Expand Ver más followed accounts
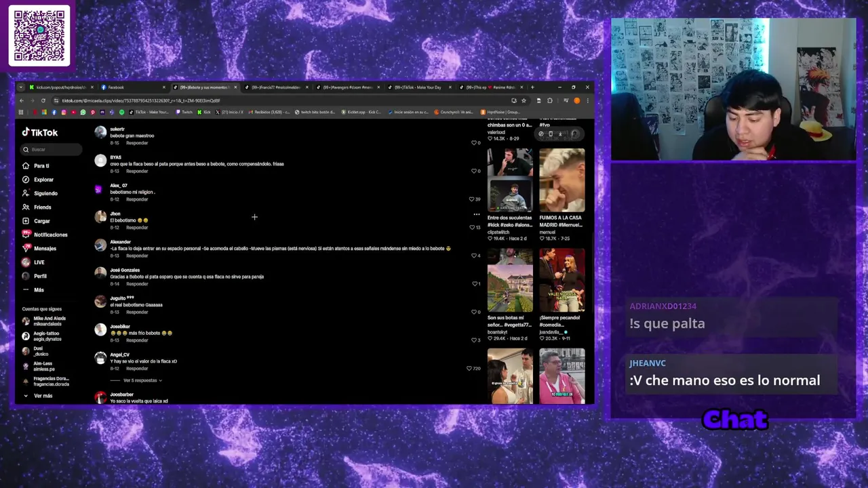Image resolution: width=868 pixels, height=488 pixels. [38, 396]
